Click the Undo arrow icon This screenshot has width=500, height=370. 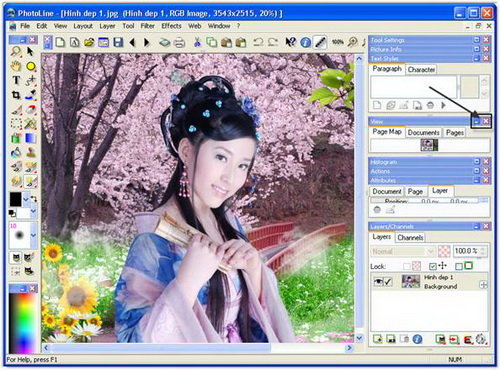(x=258, y=42)
